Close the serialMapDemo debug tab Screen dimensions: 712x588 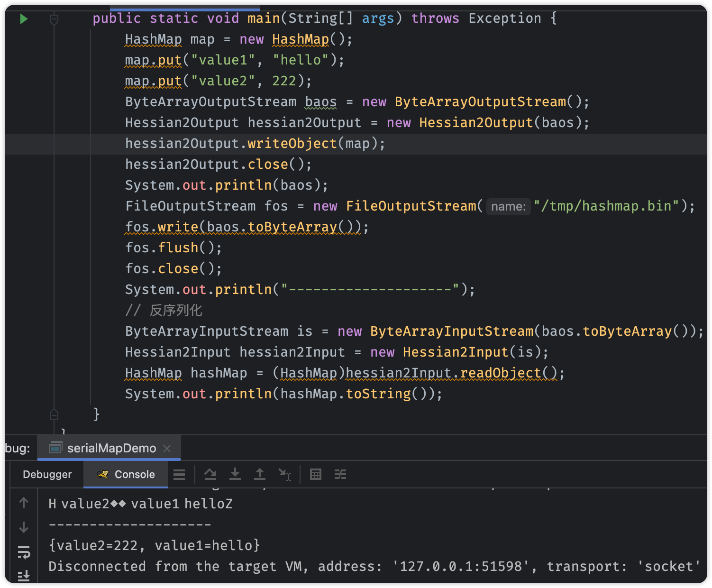(x=167, y=448)
